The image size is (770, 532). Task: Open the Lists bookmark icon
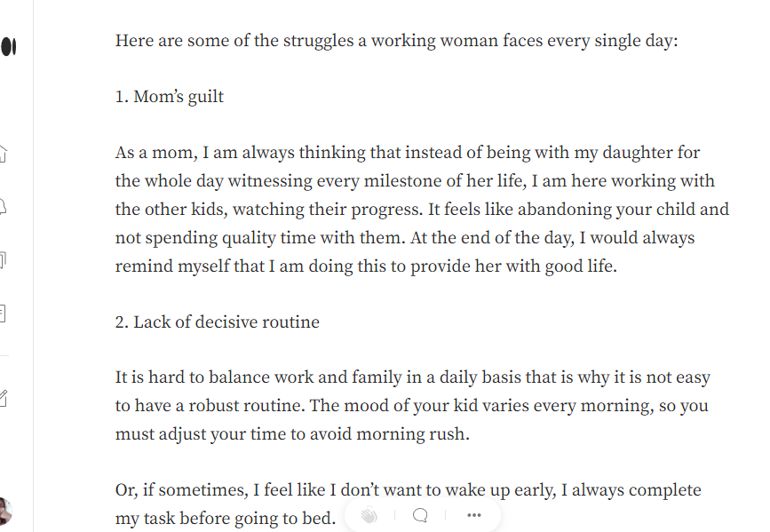tap(4, 260)
